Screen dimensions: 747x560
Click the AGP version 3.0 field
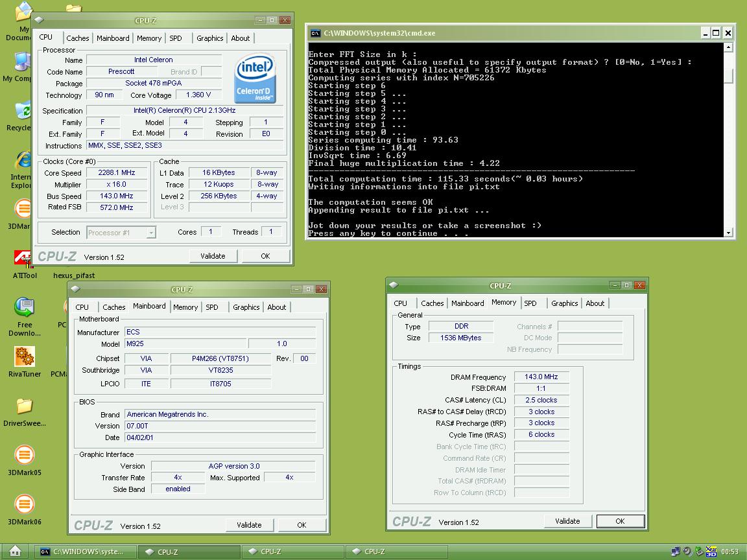click(233, 466)
